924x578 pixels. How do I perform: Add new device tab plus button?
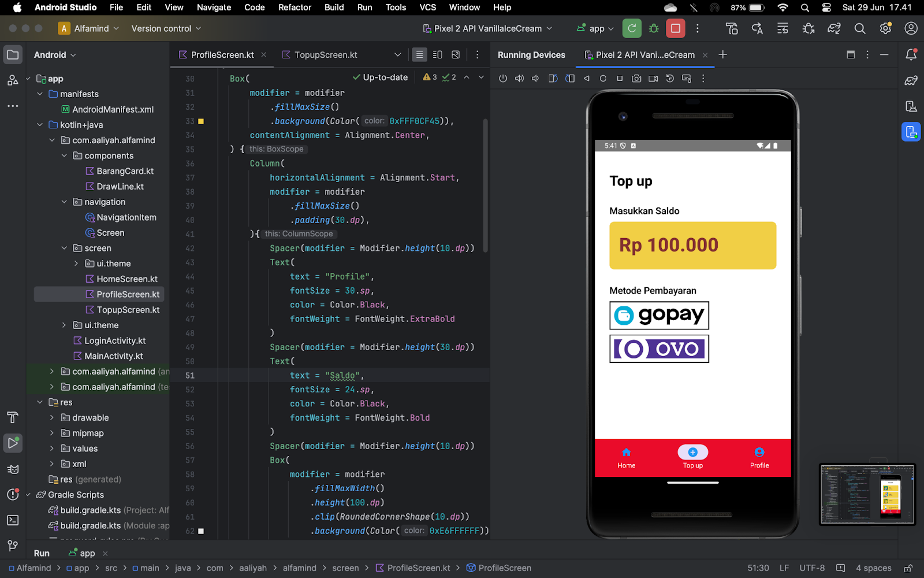(x=723, y=55)
